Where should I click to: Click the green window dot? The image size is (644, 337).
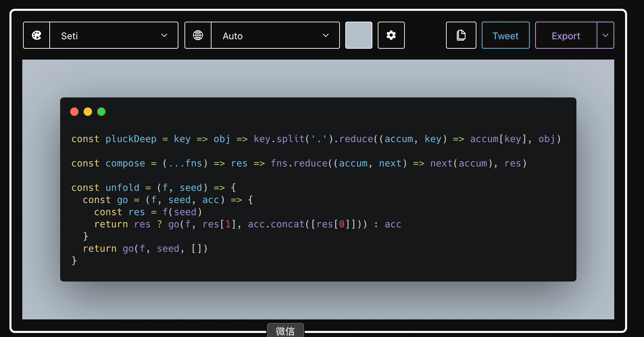(101, 112)
